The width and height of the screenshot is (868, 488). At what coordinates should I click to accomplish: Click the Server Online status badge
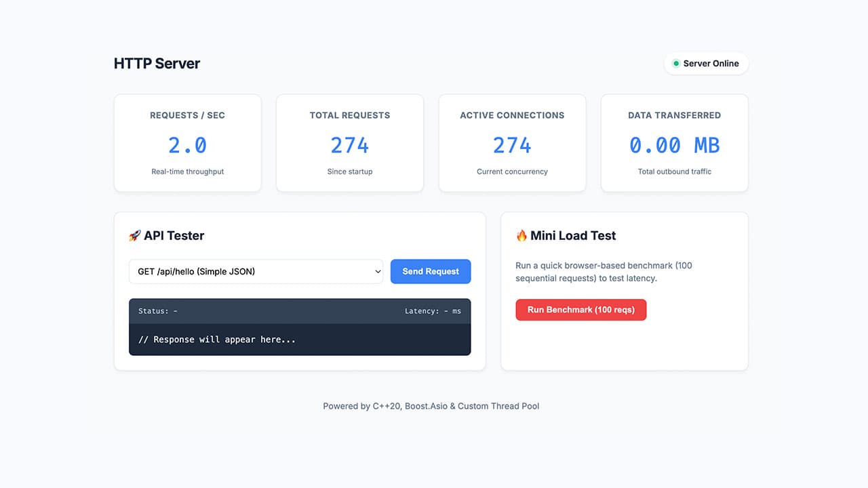click(706, 63)
